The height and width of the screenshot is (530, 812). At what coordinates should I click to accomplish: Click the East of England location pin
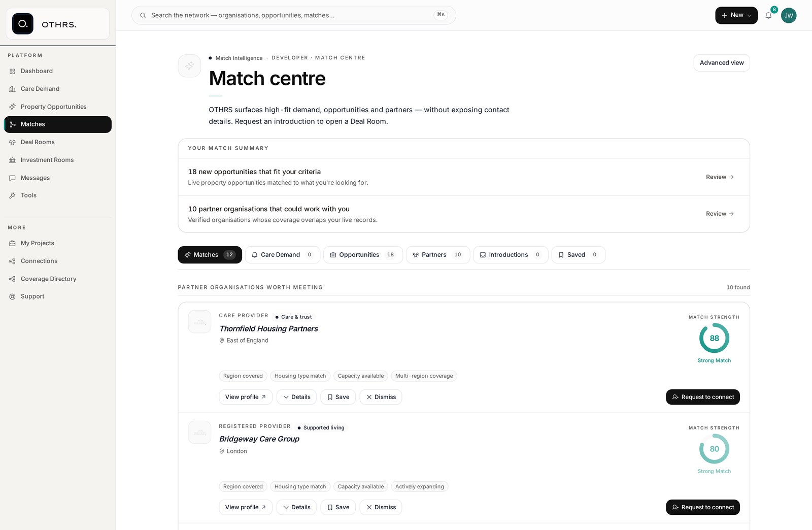tap(222, 341)
